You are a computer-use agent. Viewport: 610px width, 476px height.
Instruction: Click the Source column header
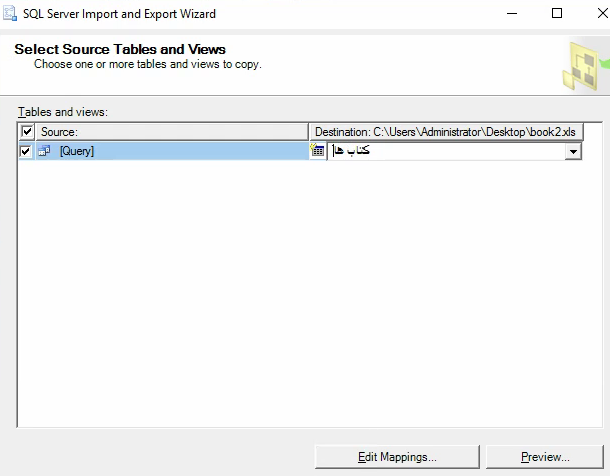172,132
